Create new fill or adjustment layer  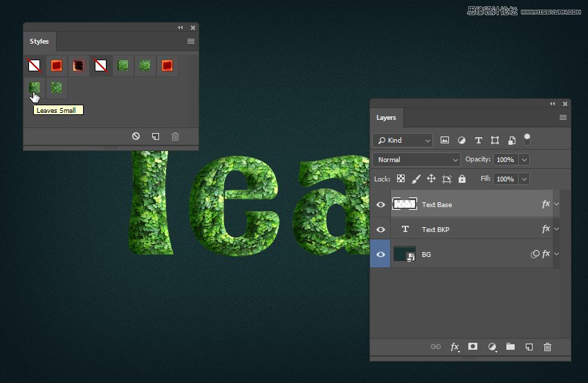coord(492,347)
